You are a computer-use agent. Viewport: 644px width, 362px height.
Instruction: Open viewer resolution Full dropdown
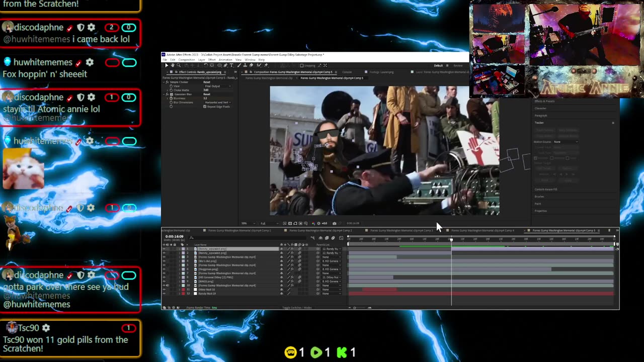pyautogui.click(x=270, y=223)
